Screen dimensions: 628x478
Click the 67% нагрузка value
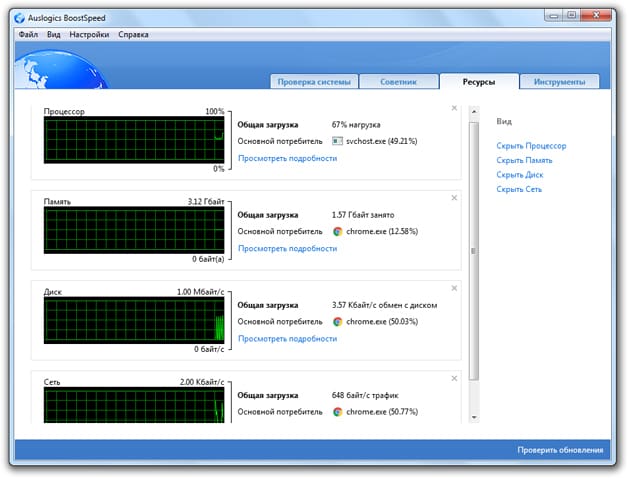click(x=356, y=125)
